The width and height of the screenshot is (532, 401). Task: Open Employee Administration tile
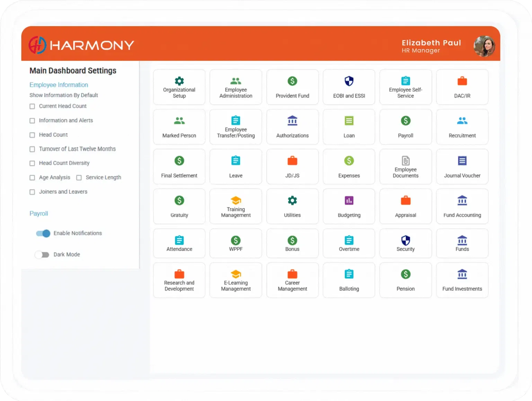236,87
